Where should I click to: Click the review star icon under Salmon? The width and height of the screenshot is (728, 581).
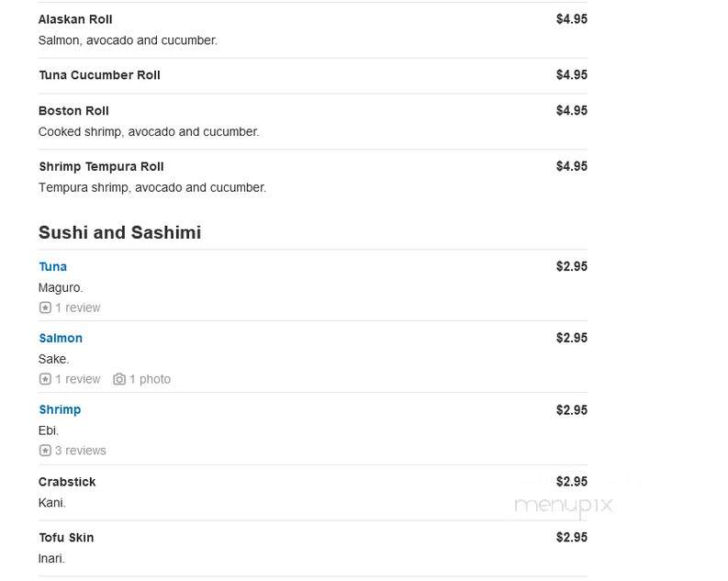(x=45, y=379)
